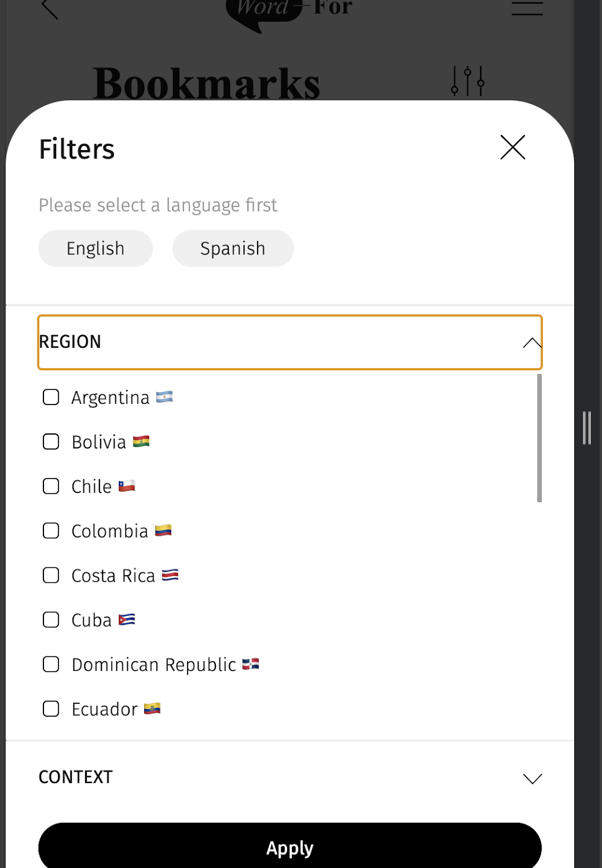Close the Filters panel with X
Screen dimensions: 602x868
(x=513, y=147)
